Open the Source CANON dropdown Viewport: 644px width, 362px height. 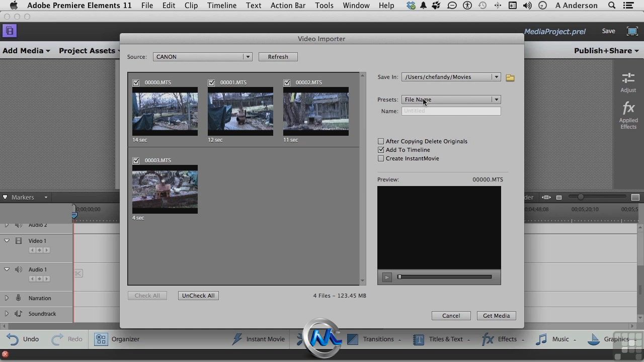(x=202, y=57)
